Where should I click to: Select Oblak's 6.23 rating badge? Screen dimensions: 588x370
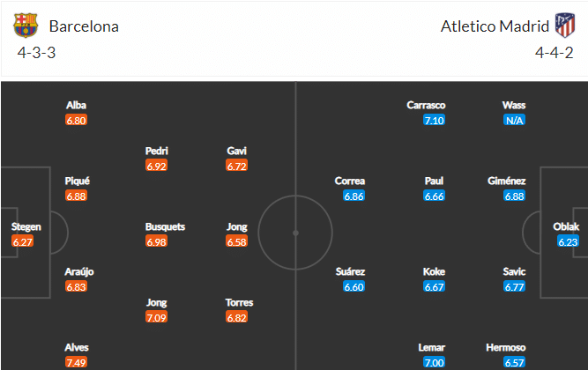568,241
